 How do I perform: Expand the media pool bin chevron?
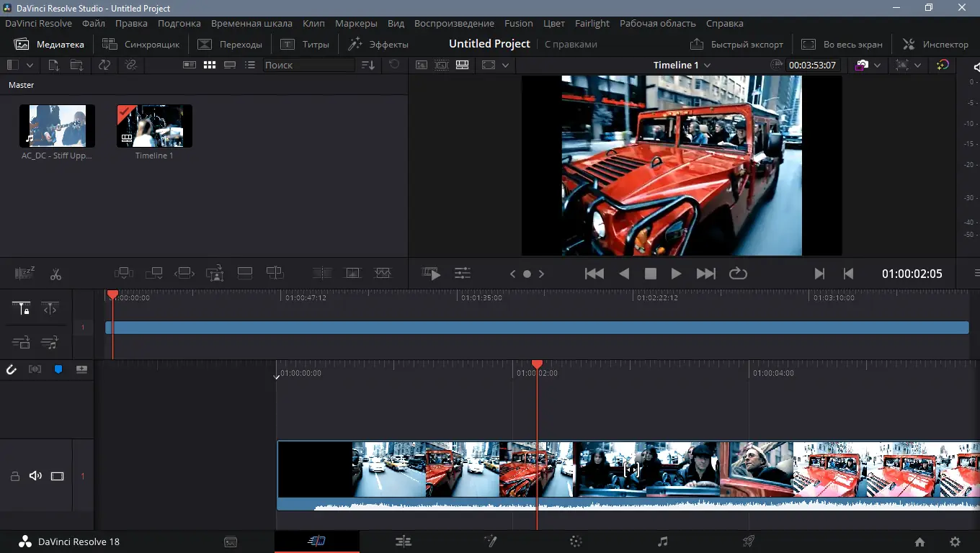tap(31, 65)
